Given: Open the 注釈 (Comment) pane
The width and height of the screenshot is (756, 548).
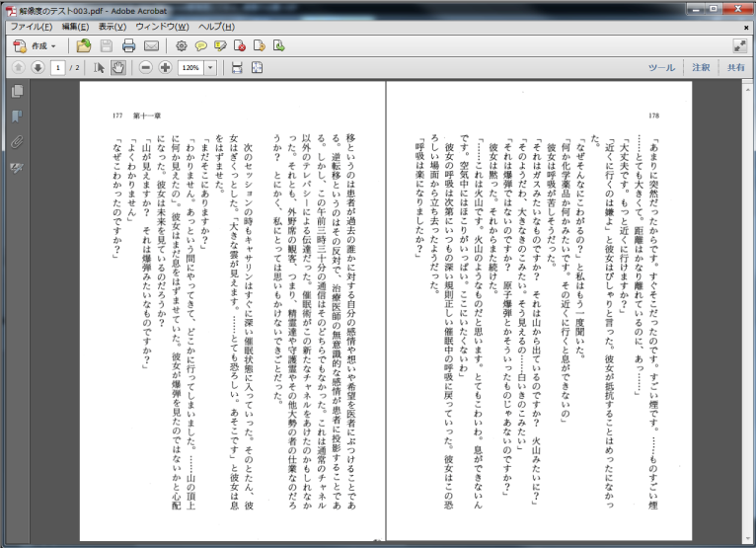Looking at the screenshot, I should pyautogui.click(x=700, y=67).
